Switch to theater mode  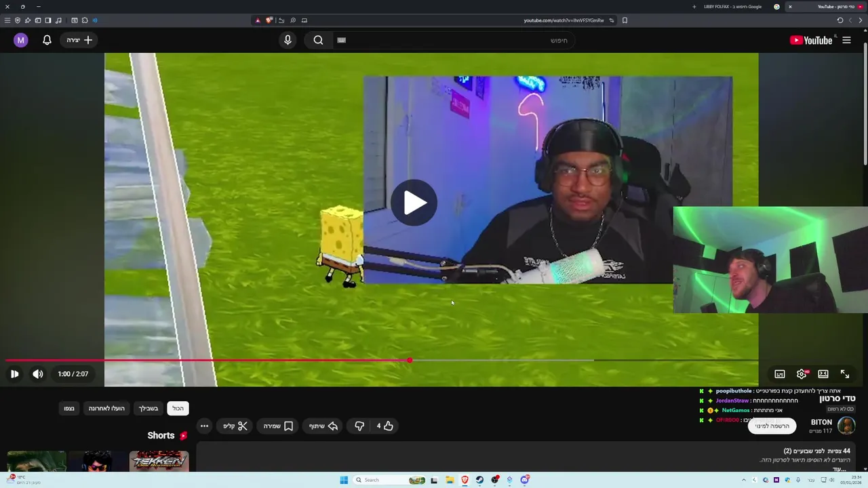[x=823, y=374]
